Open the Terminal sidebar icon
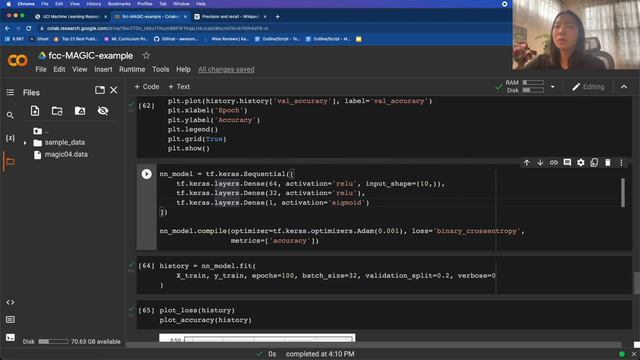640x360 pixels. pyautogui.click(x=10, y=338)
